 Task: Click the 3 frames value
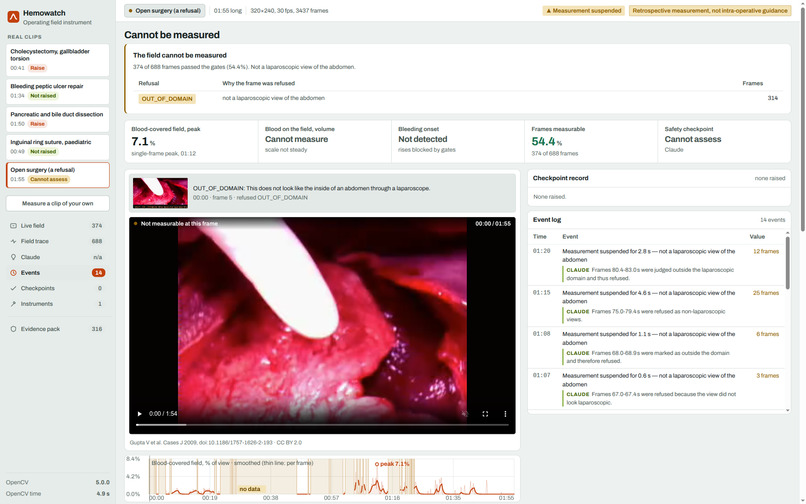point(767,376)
